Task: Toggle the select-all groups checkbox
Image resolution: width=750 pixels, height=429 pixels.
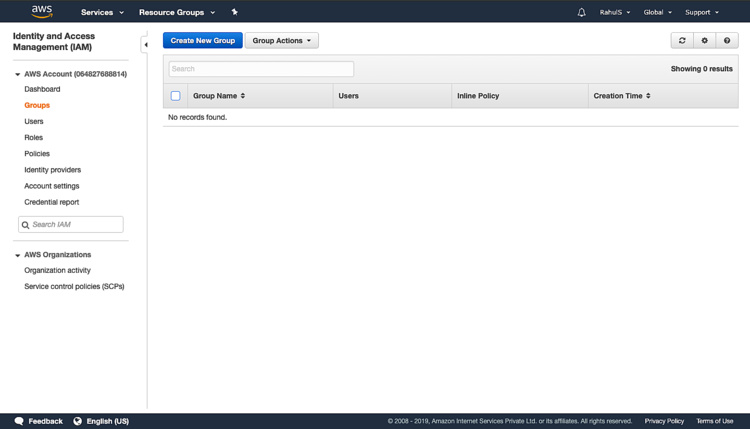Action: (x=175, y=96)
